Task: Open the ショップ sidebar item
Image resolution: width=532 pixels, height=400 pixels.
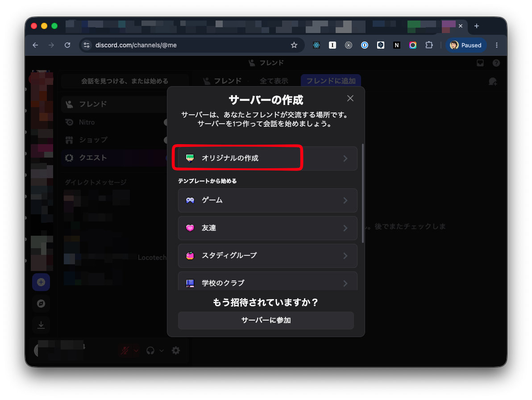Action: point(115,140)
